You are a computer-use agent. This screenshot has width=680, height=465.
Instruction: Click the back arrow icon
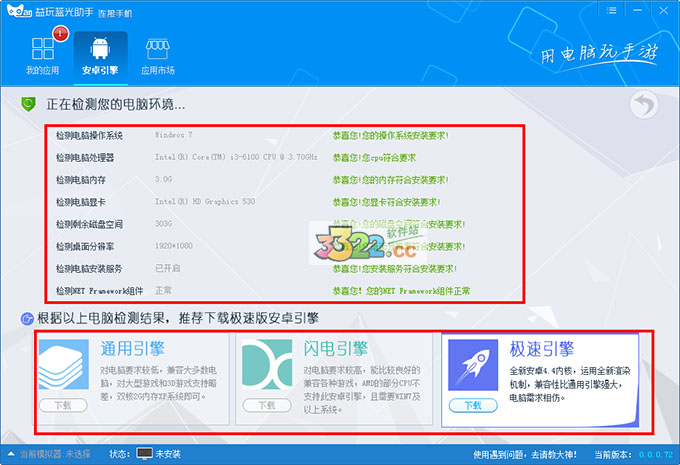[x=644, y=105]
